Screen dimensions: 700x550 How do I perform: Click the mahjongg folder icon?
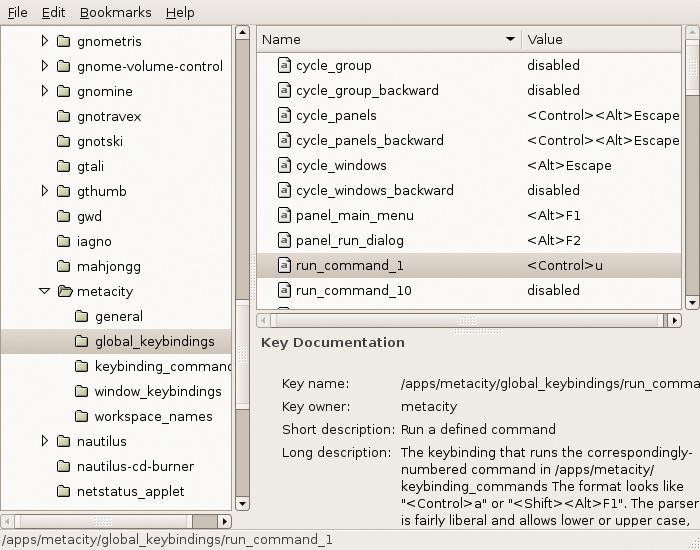(x=64, y=266)
